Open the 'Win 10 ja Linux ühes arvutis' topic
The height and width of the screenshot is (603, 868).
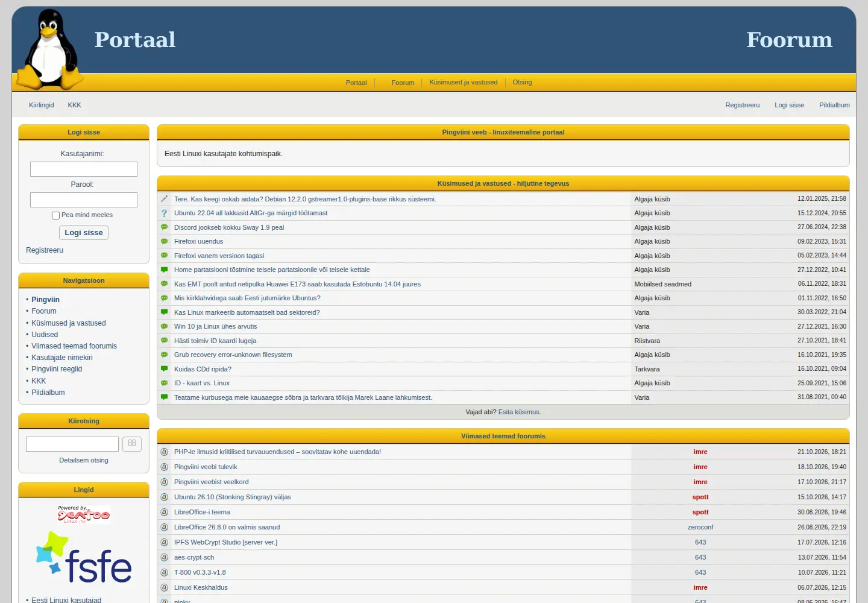click(x=216, y=326)
